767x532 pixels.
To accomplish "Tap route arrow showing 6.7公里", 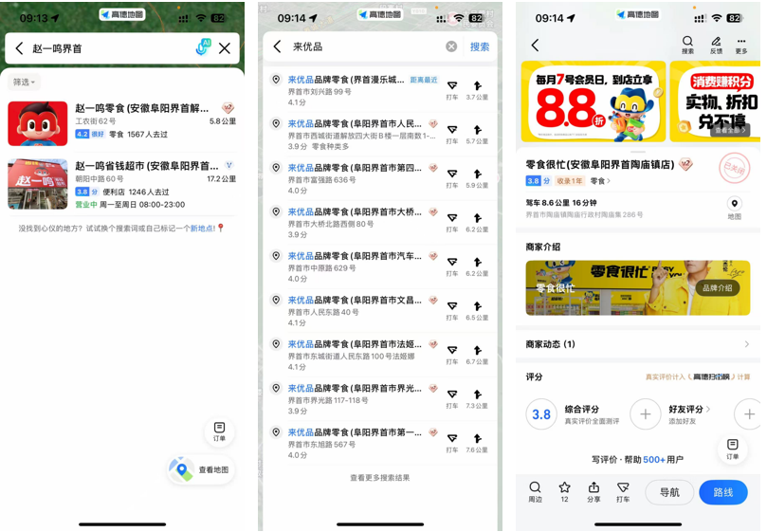I will click(477, 355).
